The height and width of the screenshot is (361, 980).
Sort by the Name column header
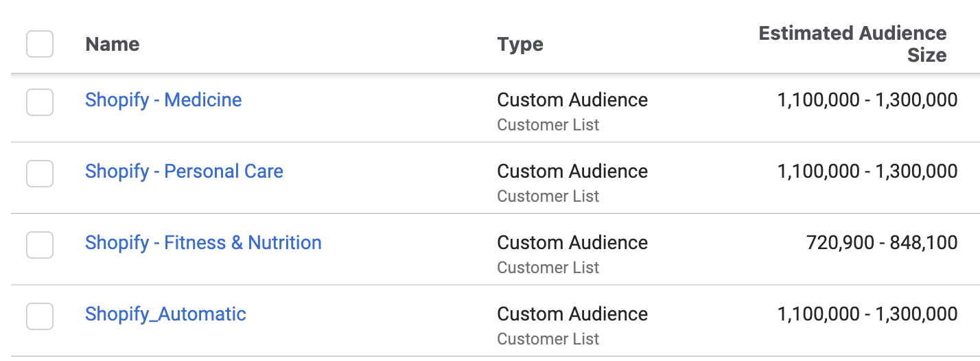click(x=113, y=45)
